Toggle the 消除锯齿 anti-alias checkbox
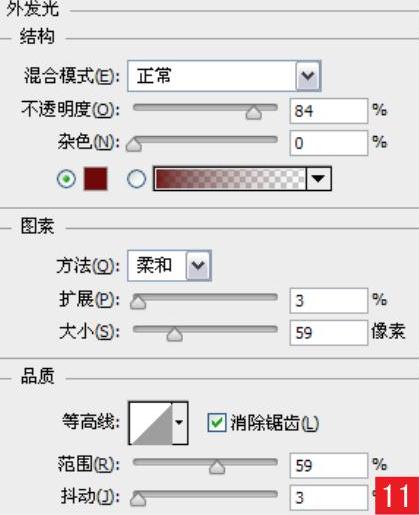419x515 pixels. tap(217, 423)
